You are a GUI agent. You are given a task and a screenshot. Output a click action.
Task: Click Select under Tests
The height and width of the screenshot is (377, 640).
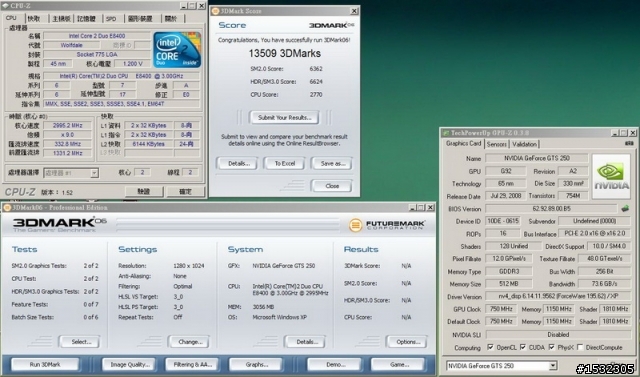click(80, 342)
